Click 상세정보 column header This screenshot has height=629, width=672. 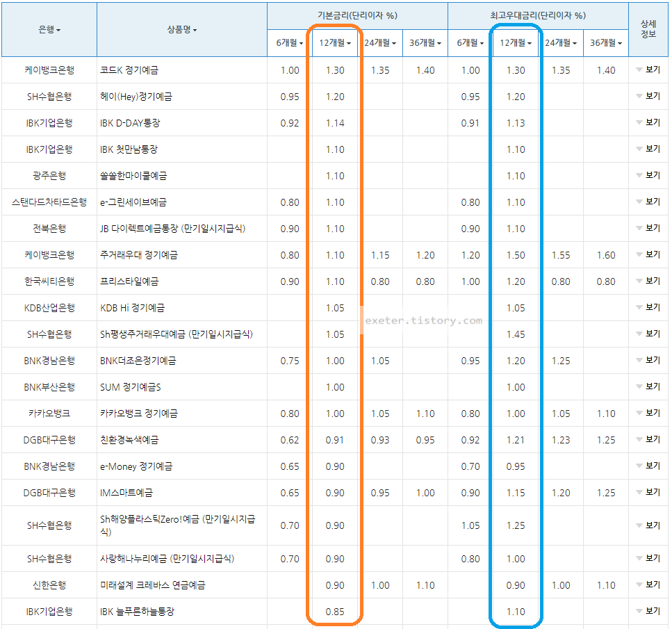pyautogui.click(x=648, y=28)
